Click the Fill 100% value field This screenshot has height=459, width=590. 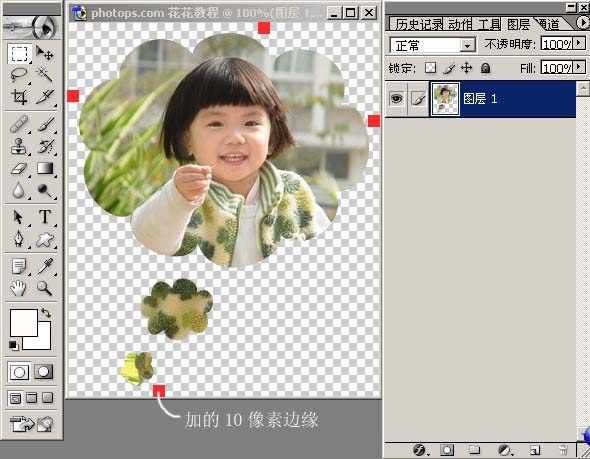point(557,68)
